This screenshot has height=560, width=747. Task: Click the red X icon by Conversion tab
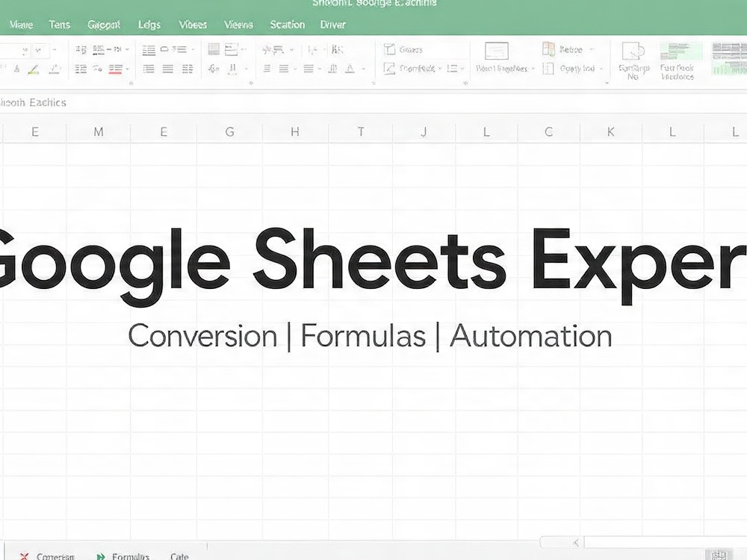pyautogui.click(x=25, y=556)
